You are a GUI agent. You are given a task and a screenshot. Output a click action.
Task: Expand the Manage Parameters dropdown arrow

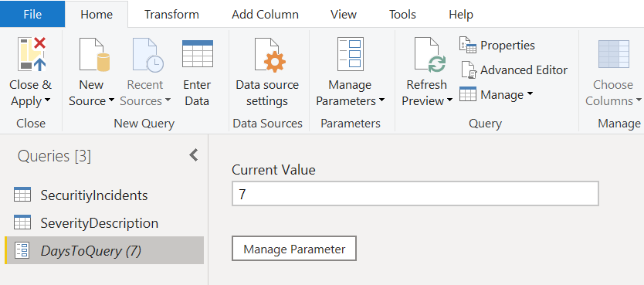(x=381, y=100)
